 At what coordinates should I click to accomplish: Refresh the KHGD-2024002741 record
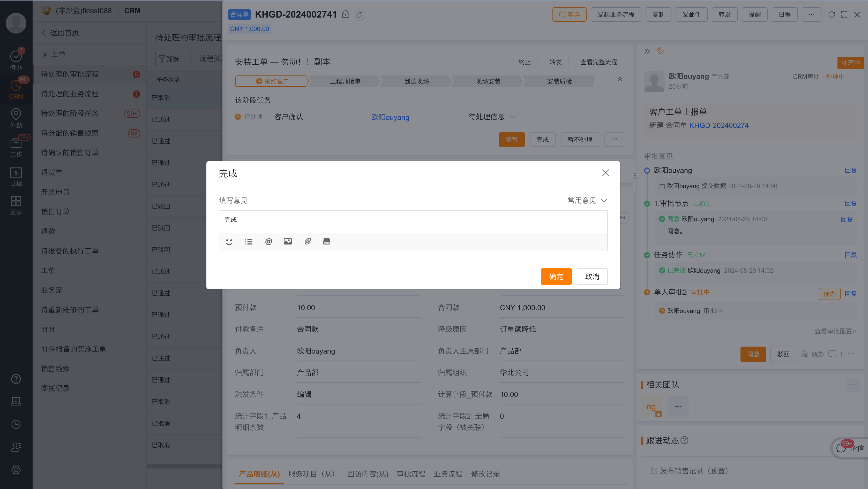coord(832,14)
